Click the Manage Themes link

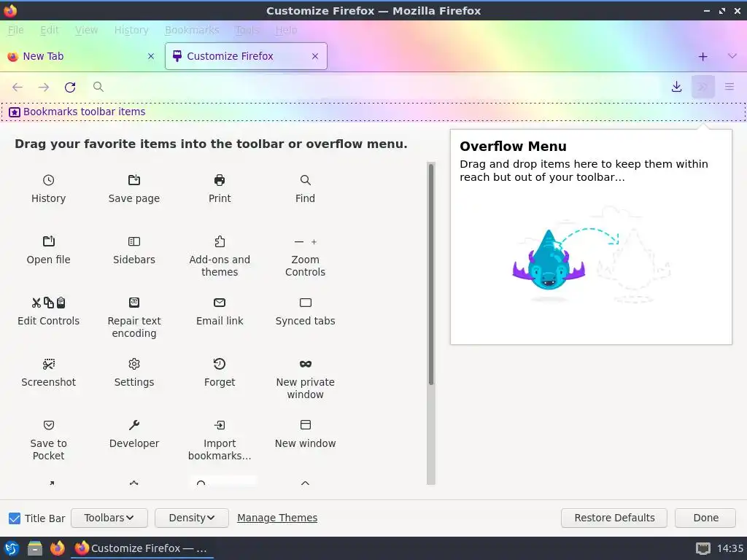[277, 518]
